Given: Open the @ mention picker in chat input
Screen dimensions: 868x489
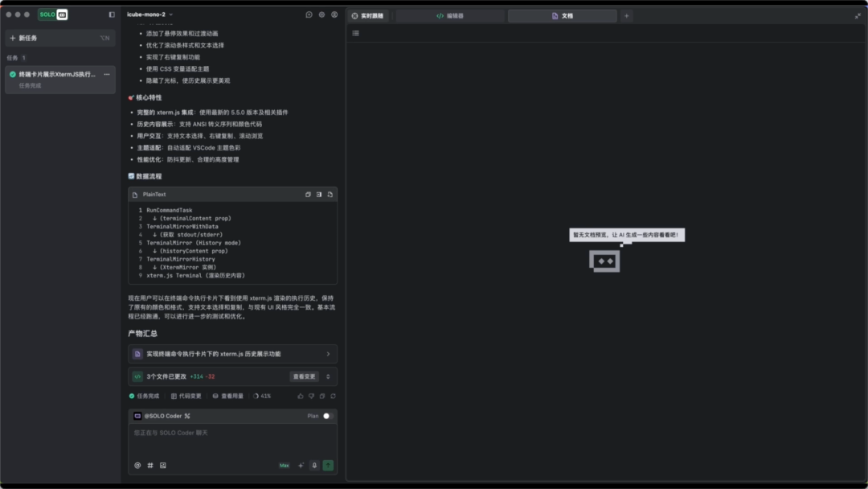Looking at the screenshot, I should coord(137,465).
